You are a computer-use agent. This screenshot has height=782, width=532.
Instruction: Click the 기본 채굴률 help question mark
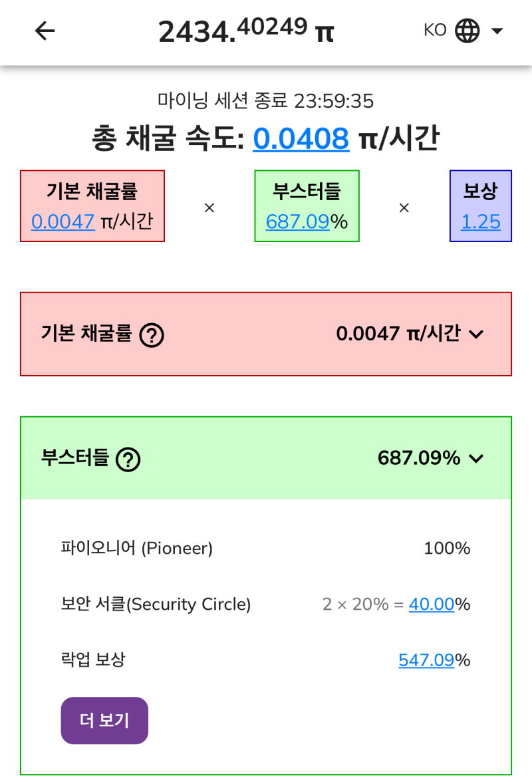click(152, 334)
